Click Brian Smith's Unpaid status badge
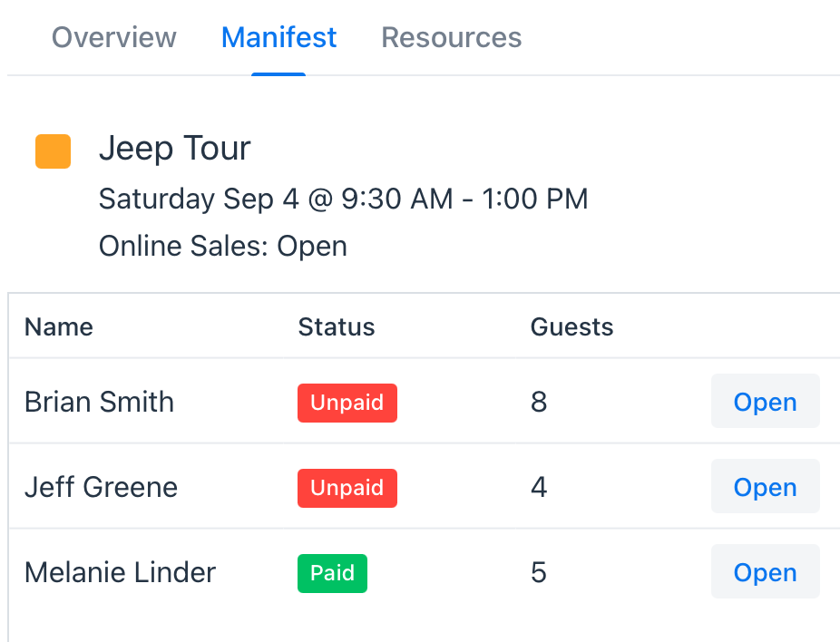This screenshot has height=642, width=840. [347, 403]
